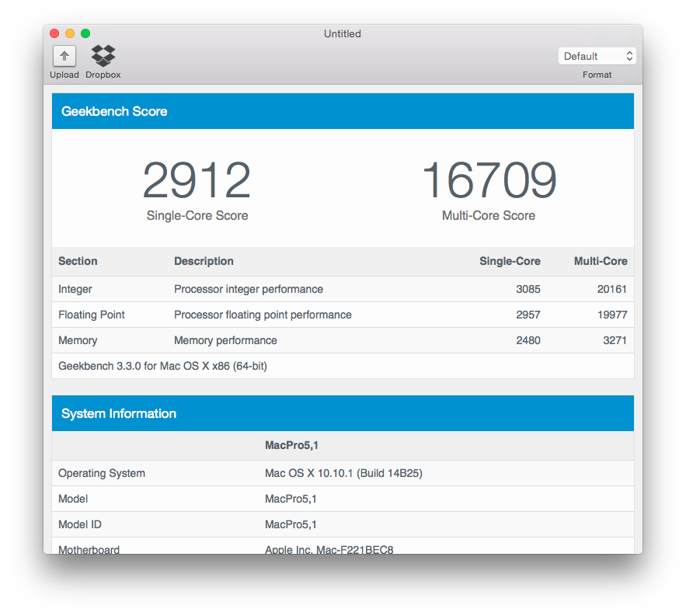Select Integer single-core value 3085
The image size is (686, 616).
point(528,289)
